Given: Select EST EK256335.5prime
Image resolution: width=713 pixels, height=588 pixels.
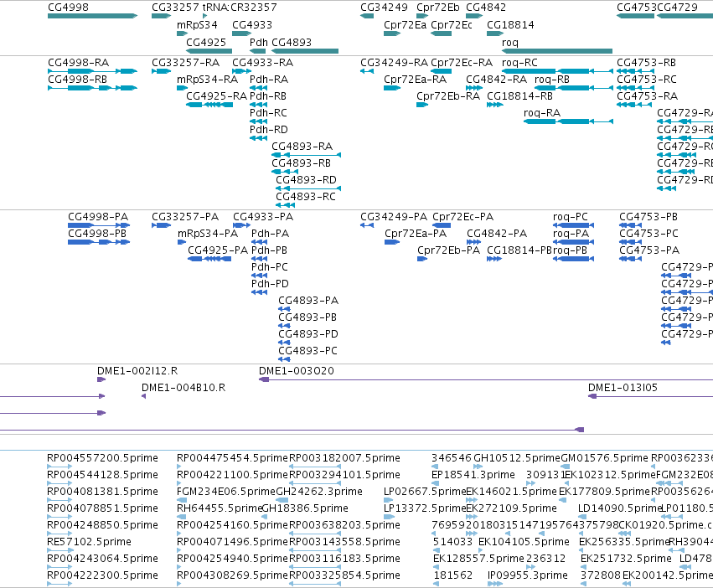Looking at the screenshot, I should [x=624, y=542].
